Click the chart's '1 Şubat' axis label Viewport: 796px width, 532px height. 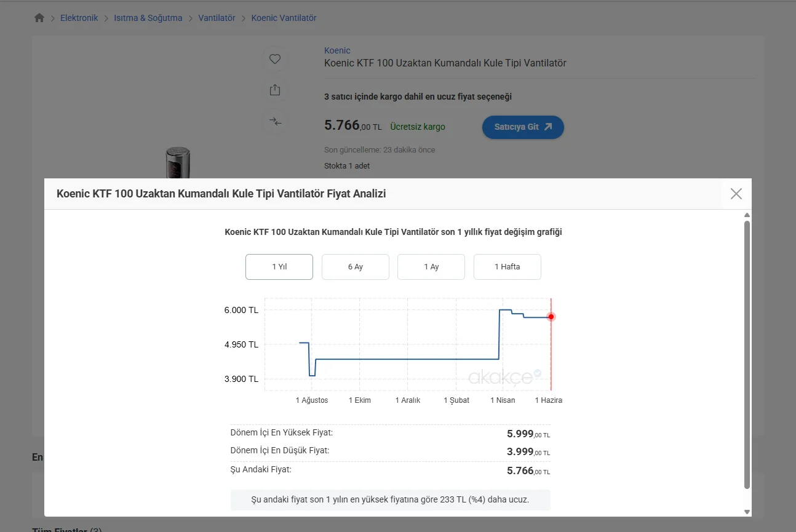456,400
